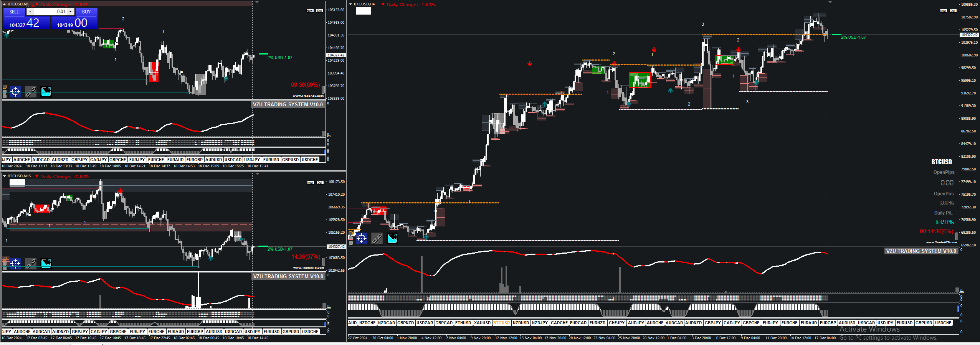The width and height of the screenshot is (980, 345).
Task: Toggle the chain link icon in BTCUSD,H4 chart
Action: point(377,238)
